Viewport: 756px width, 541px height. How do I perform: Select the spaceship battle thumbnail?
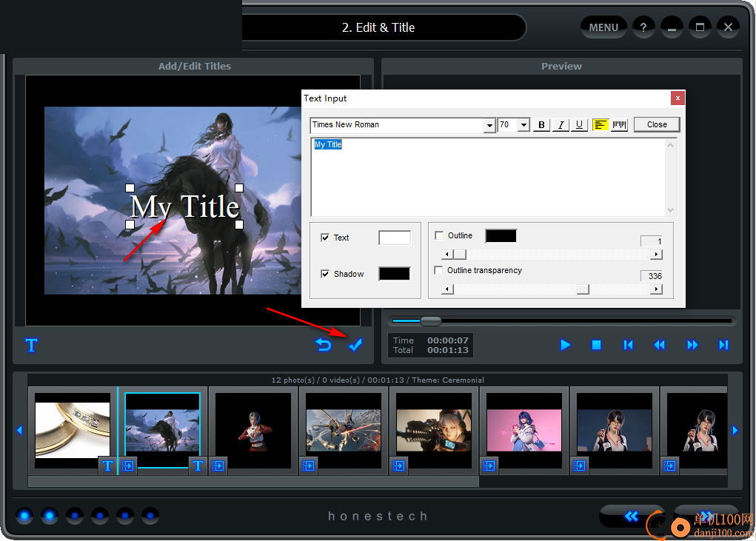pyautogui.click(x=344, y=430)
